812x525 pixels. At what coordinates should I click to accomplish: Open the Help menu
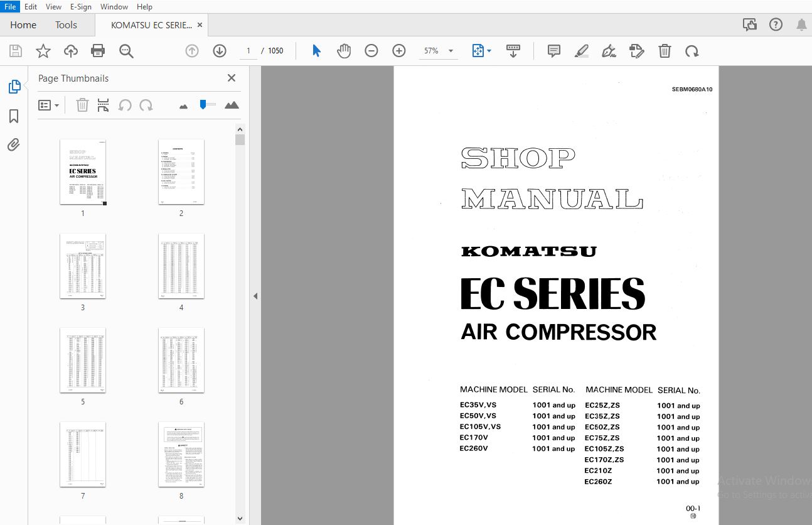(x=144, y=6)
